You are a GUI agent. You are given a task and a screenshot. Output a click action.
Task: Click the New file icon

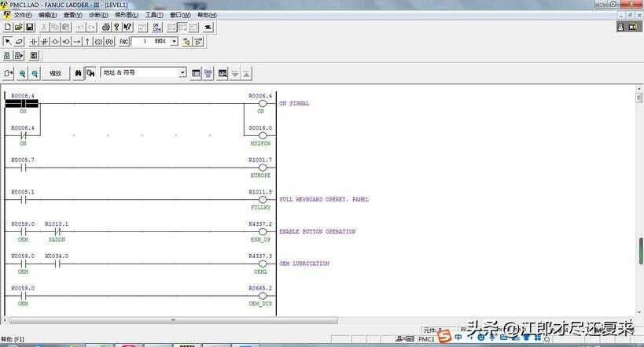8,27
